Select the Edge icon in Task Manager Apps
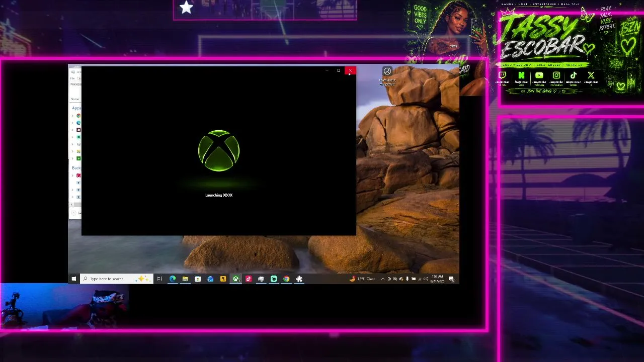Screen dimensions: 644x362 [78, 123]
